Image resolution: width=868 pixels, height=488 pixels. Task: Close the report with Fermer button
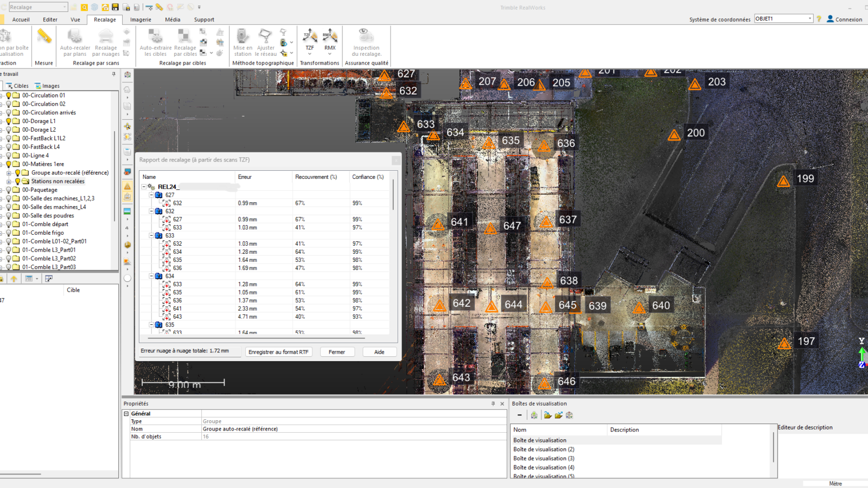pyautogui.click(x=337, y=352)
